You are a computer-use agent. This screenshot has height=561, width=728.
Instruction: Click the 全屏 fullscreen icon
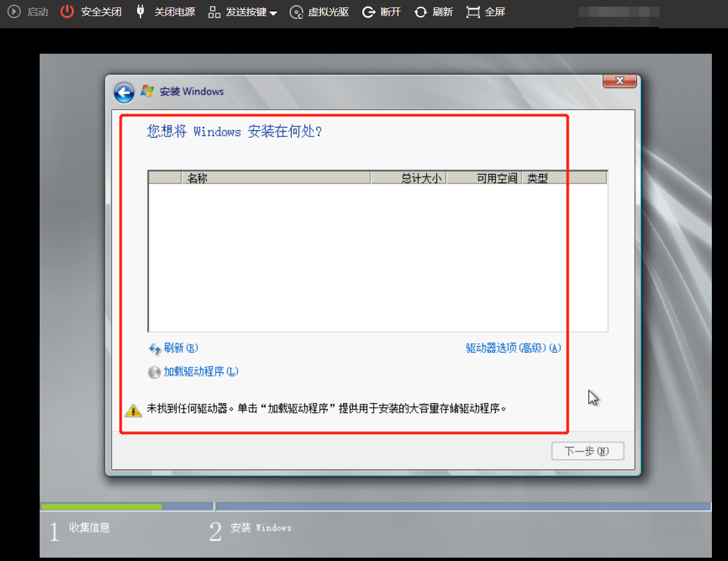tap(473, 12)
